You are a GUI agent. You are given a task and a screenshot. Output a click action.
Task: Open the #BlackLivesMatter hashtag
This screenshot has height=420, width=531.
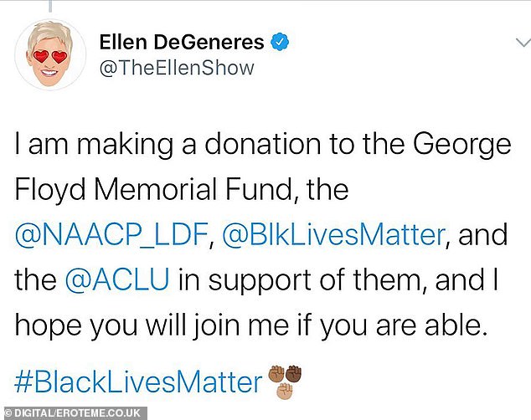point(139,382)
